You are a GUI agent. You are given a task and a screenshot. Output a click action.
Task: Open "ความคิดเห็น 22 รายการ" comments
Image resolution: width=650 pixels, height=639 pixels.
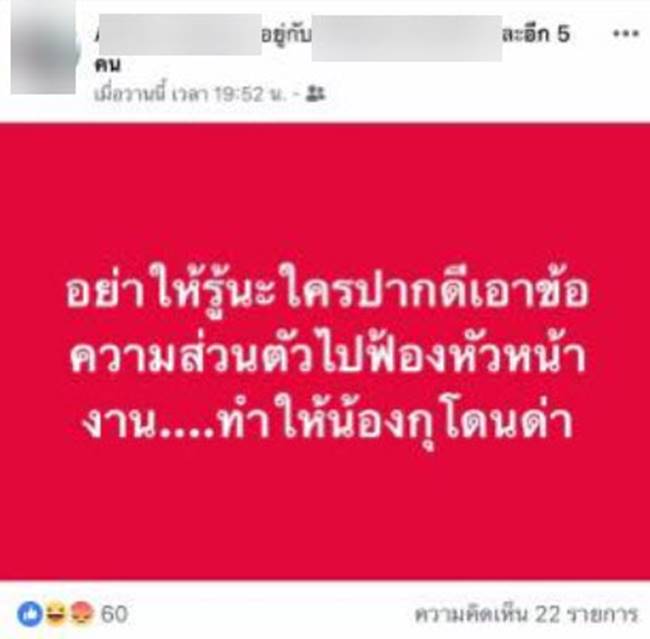pos(526,614)
